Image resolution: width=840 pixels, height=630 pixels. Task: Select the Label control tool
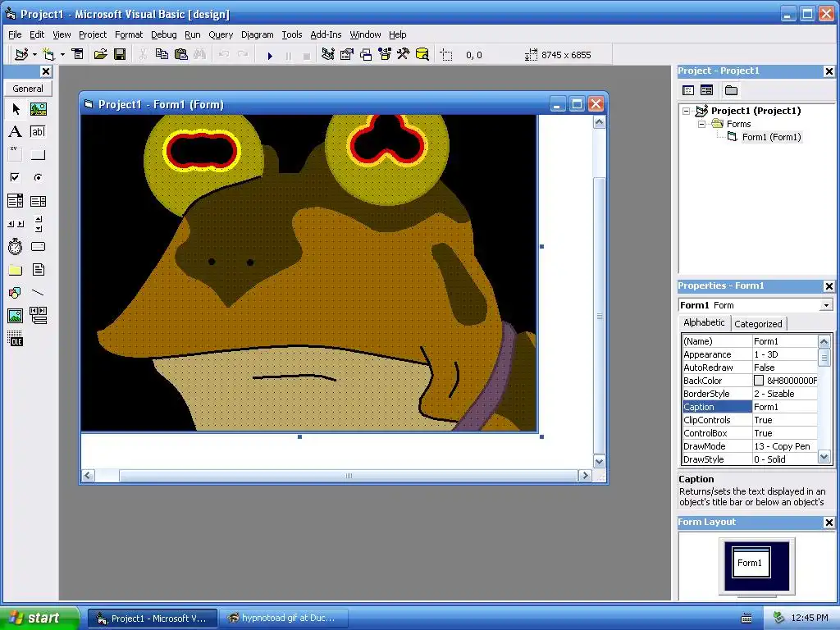(x=16, y=132)
